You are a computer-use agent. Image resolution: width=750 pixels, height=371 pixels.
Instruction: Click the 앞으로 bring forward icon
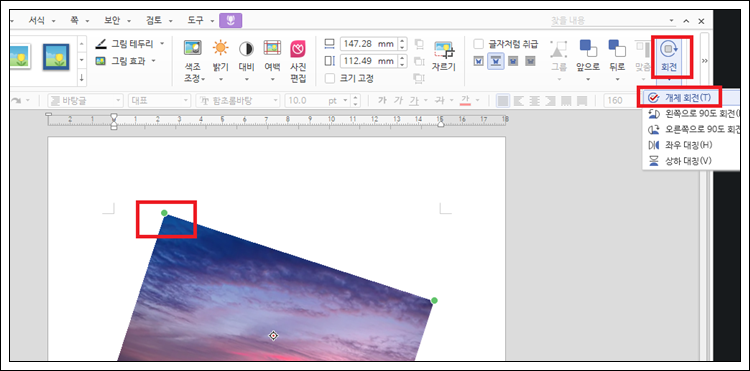tap(588, 48)
